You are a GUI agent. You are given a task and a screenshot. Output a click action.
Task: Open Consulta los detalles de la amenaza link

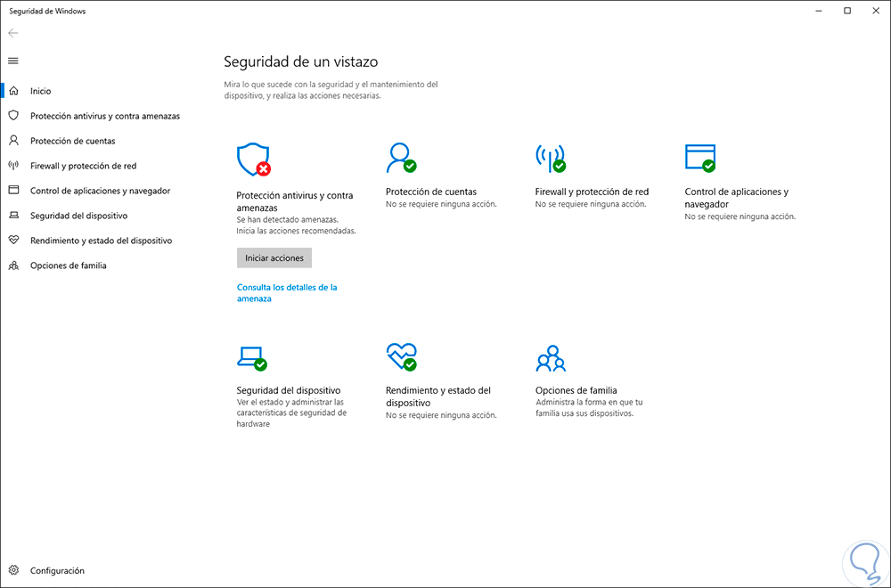287,292
